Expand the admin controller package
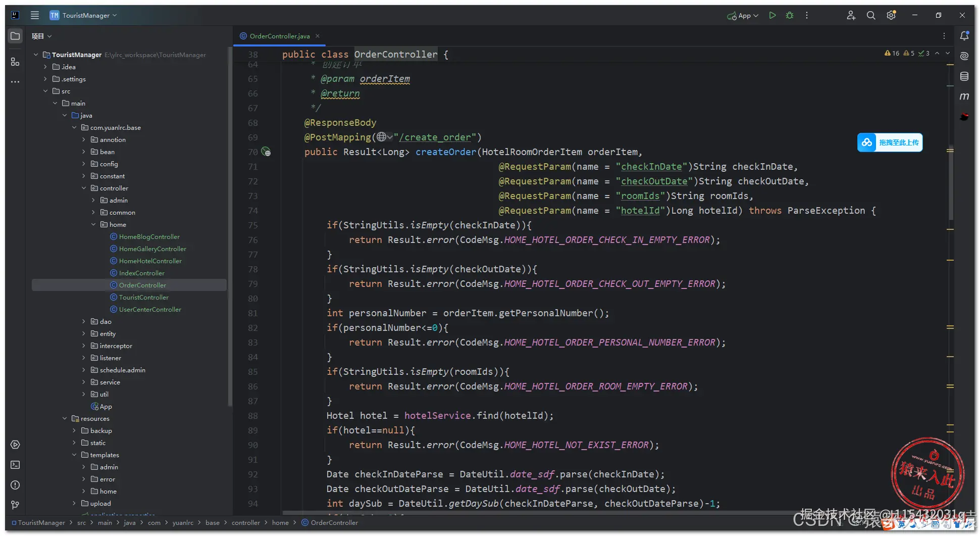Screen dimensions: 980x536 click(x=93, y=200)
